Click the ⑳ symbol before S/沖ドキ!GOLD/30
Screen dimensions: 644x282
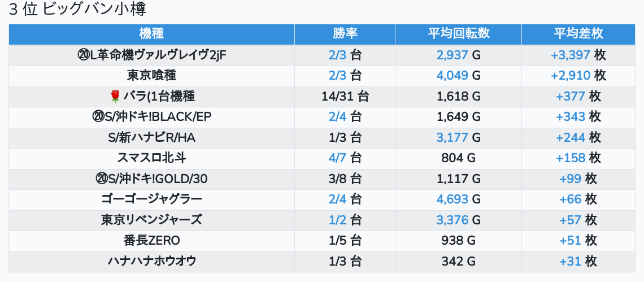[x=102, y=179]
